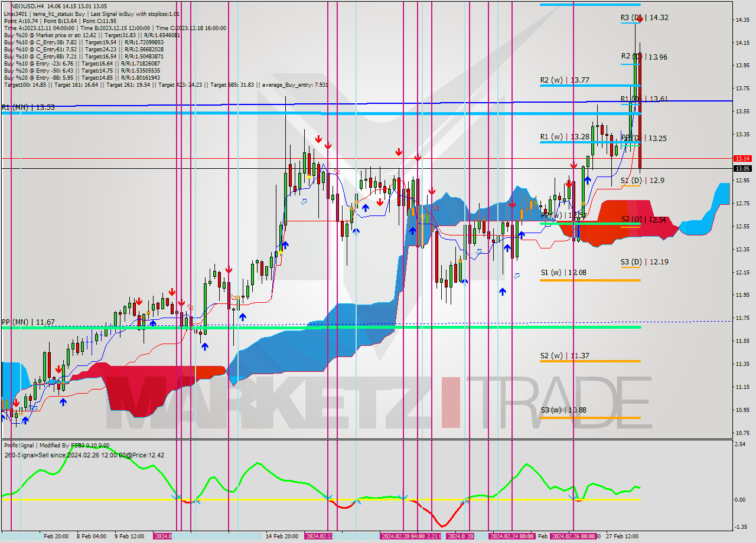Click the 'Buy %20 @ Entry -88: 5.95' line
This screenshot has width=756, height=543.
tap(82, 77)
